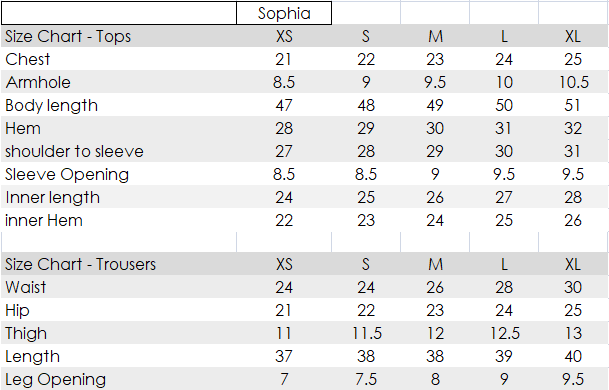Click the Size Chart - Trousers heading cell

tap(119, 264)
